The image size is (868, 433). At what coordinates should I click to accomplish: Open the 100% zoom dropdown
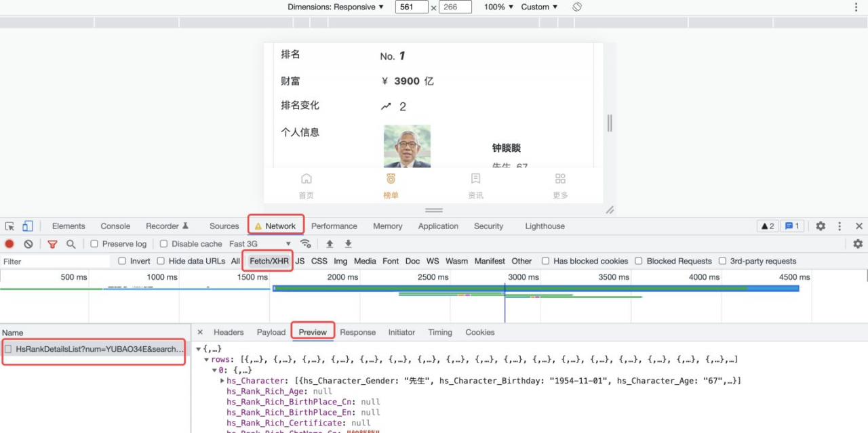coord(498,7)
